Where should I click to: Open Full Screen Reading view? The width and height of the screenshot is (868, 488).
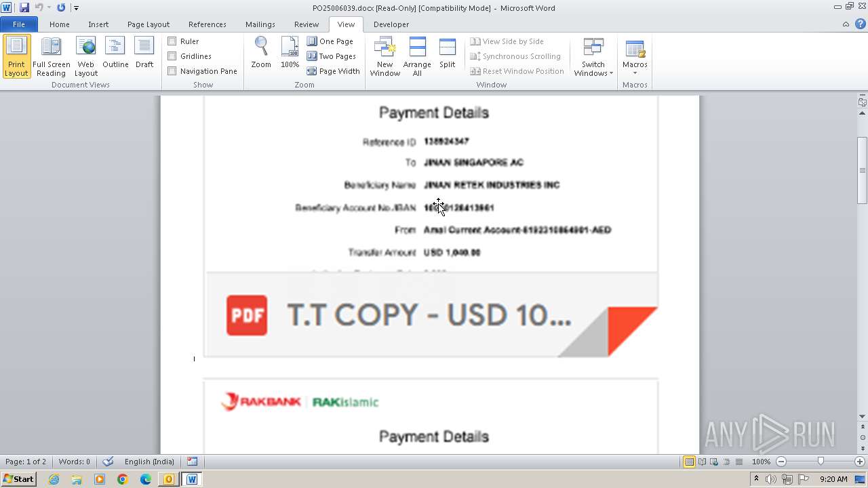pyautogui.click(x=52, y=57)
